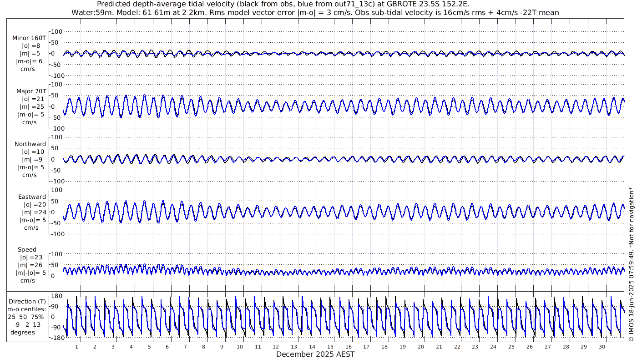637x364 pixels.
Task: Click the day 15 tick label on time axis
Action: tap(330, 347)
